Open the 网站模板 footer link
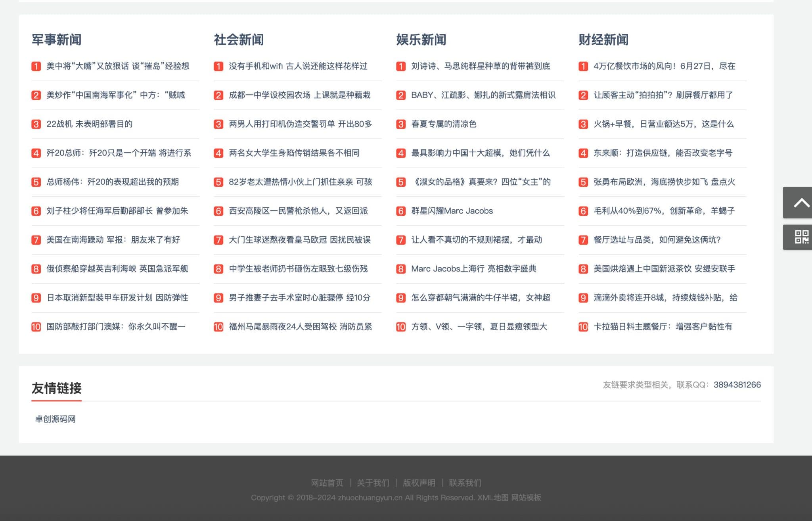812x521 pixels. (526, 498)
